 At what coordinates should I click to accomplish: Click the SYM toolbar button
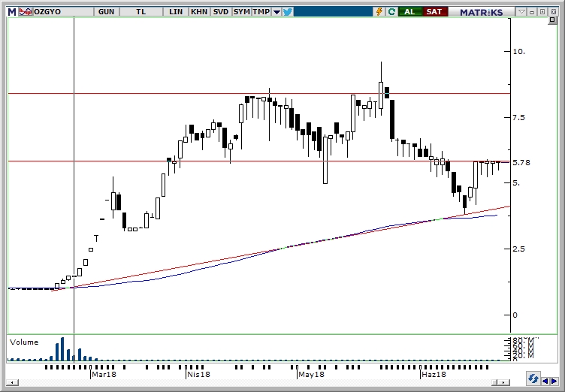[x=241, y=12]
